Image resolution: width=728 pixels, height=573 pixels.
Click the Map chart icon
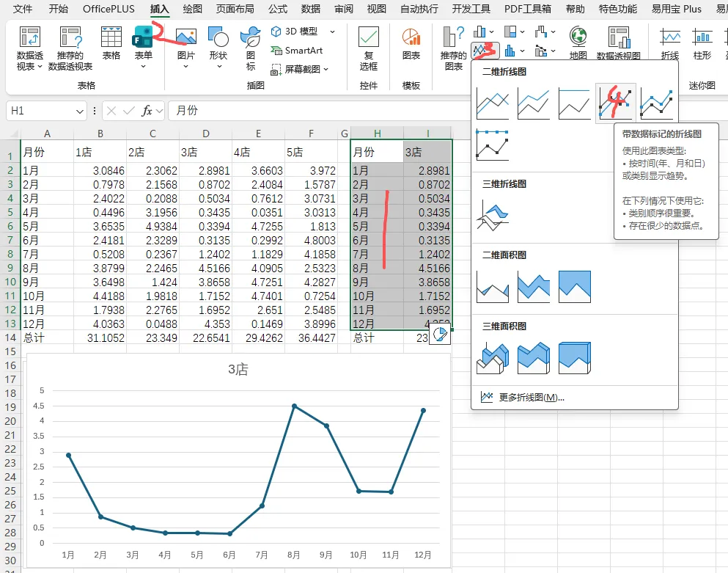(x=578, y=43)
